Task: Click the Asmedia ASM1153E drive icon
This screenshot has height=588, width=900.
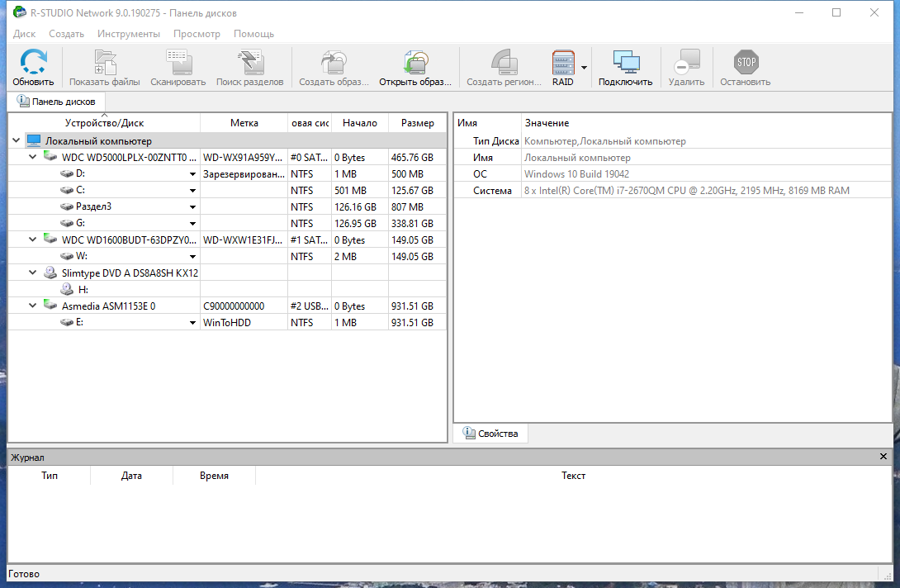Action: click(x=50, y=306)
